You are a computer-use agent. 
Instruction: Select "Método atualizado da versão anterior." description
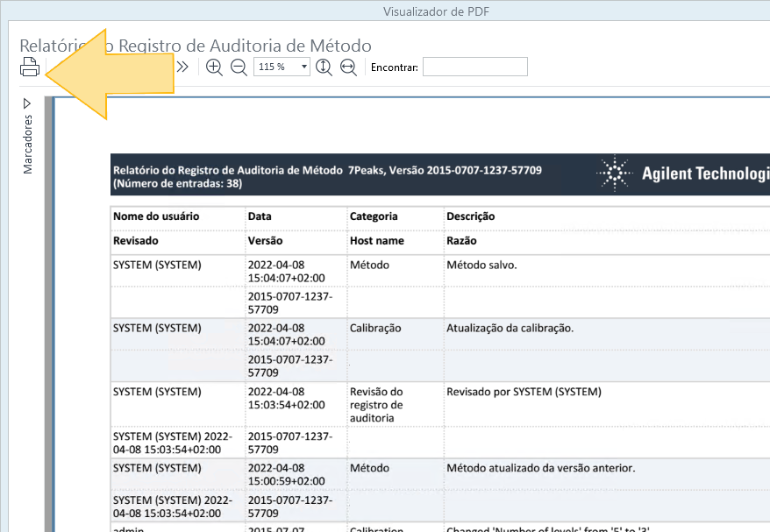541,468
